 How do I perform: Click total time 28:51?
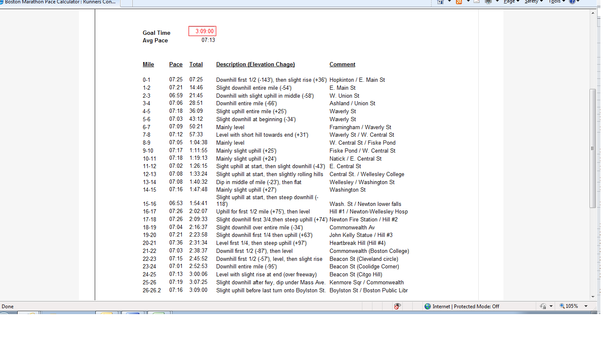coord(196,103)
